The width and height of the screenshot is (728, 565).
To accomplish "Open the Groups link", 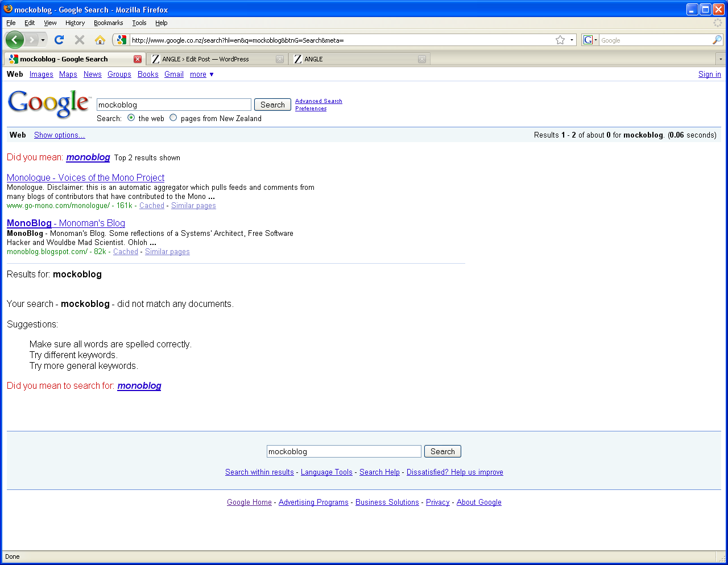I will point(119,74).
